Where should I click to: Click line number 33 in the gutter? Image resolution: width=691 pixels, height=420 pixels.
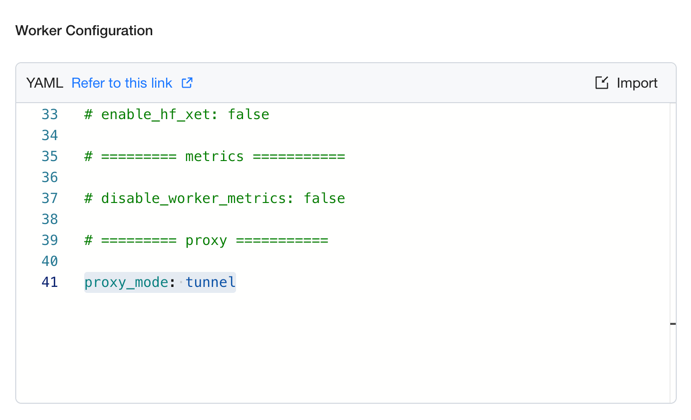click(50, 115)
